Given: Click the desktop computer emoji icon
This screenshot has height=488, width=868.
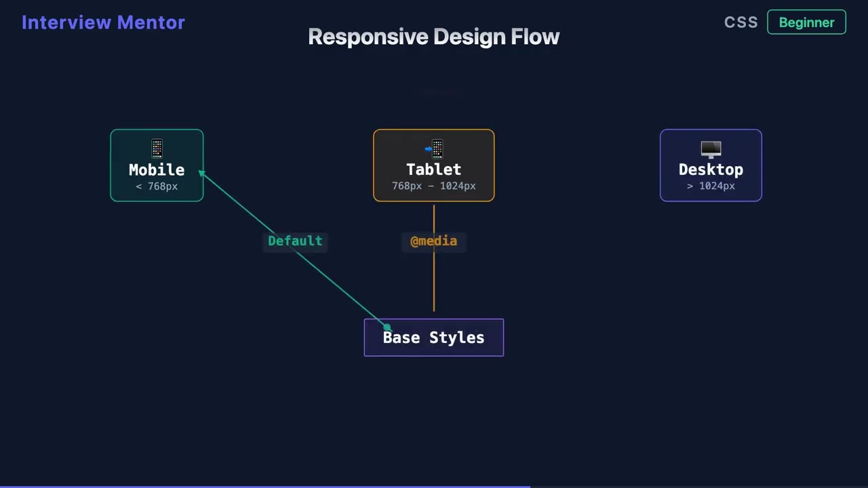Looking at the screenshot, I should pos(711,149).
